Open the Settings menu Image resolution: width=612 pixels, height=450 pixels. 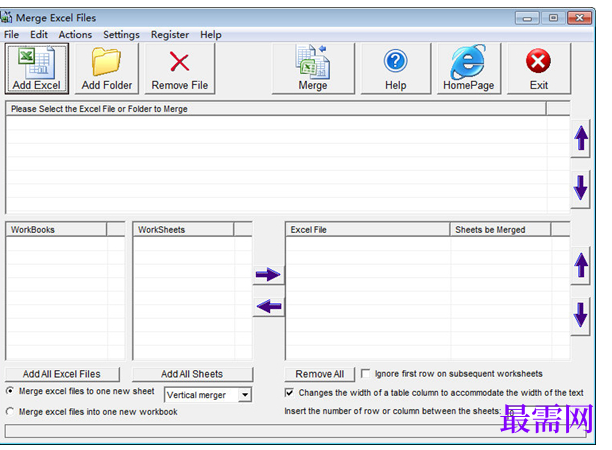(121, 35)
